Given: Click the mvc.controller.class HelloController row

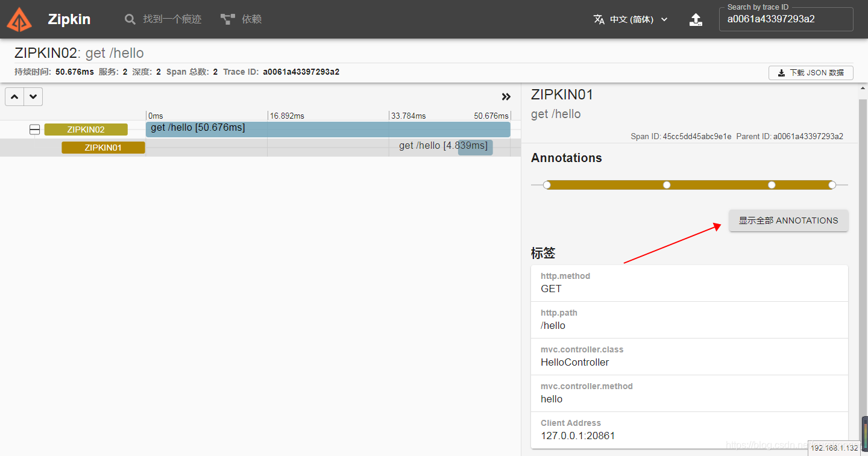Looking at the screenshot, I should (690, 357).
